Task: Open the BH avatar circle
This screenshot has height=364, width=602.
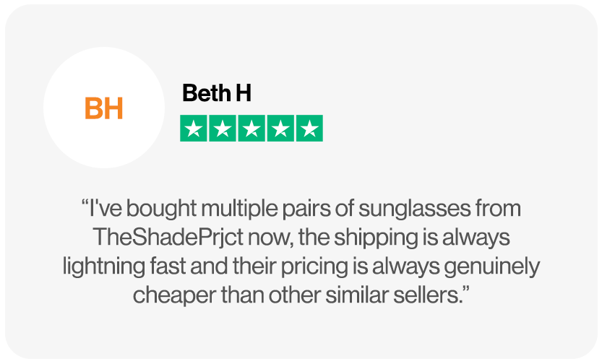Action: 104,108
